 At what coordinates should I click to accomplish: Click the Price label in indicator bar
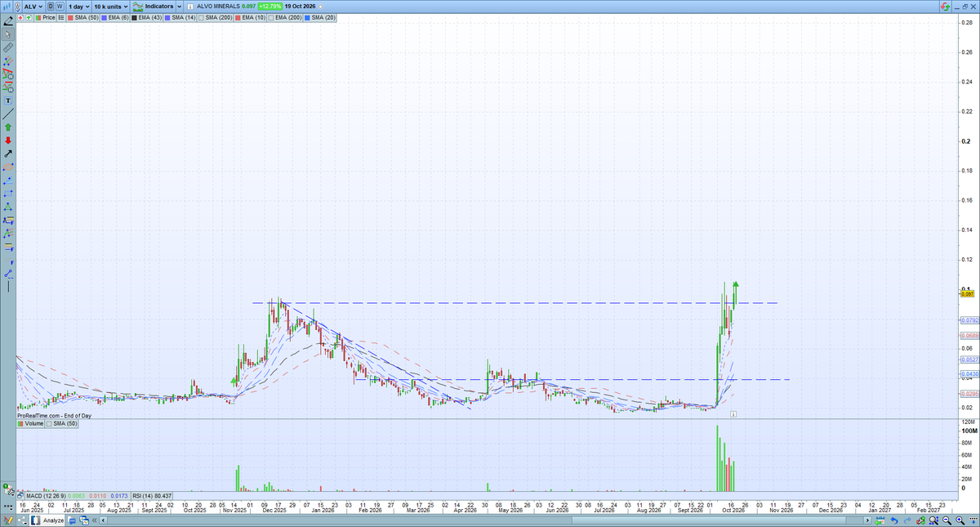coord(48,17)
